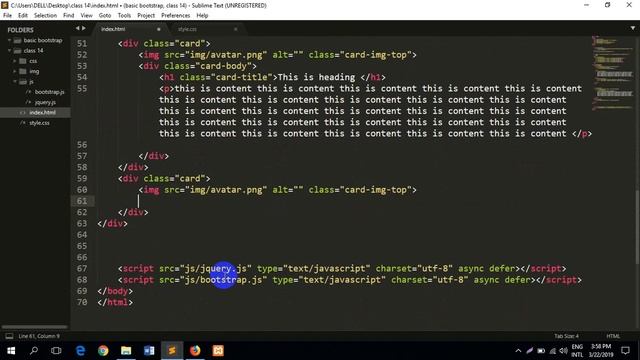
Task: Open the Tools menu
Action: point(124,16)
